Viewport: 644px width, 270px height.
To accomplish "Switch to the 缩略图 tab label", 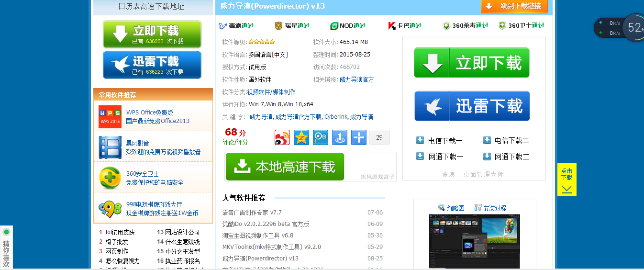I will (456, 208).
